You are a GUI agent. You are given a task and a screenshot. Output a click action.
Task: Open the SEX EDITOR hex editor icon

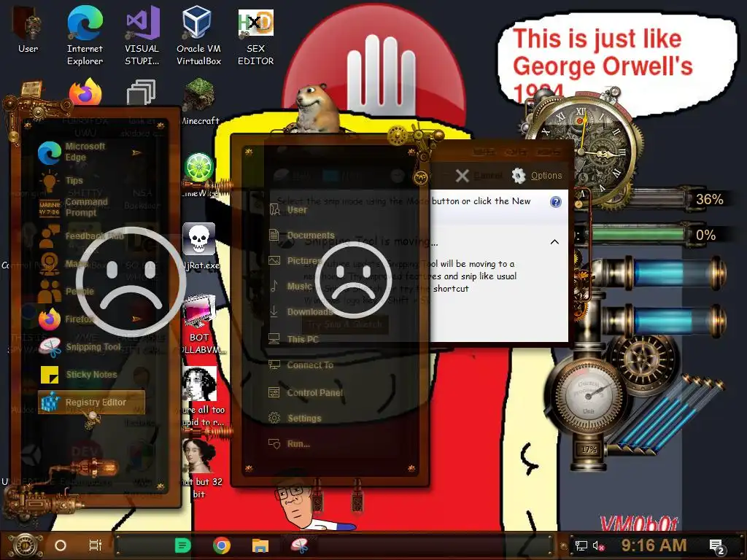(x=256, y=37)
